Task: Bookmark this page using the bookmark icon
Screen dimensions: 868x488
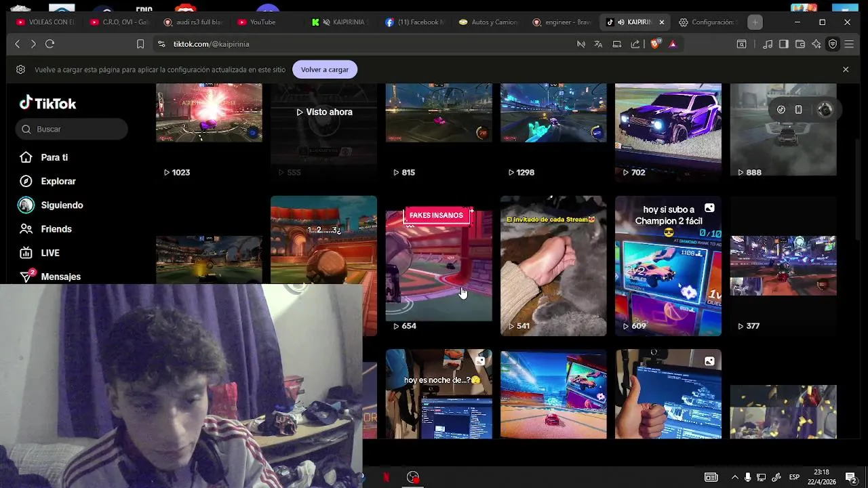Action: point(140,44)
